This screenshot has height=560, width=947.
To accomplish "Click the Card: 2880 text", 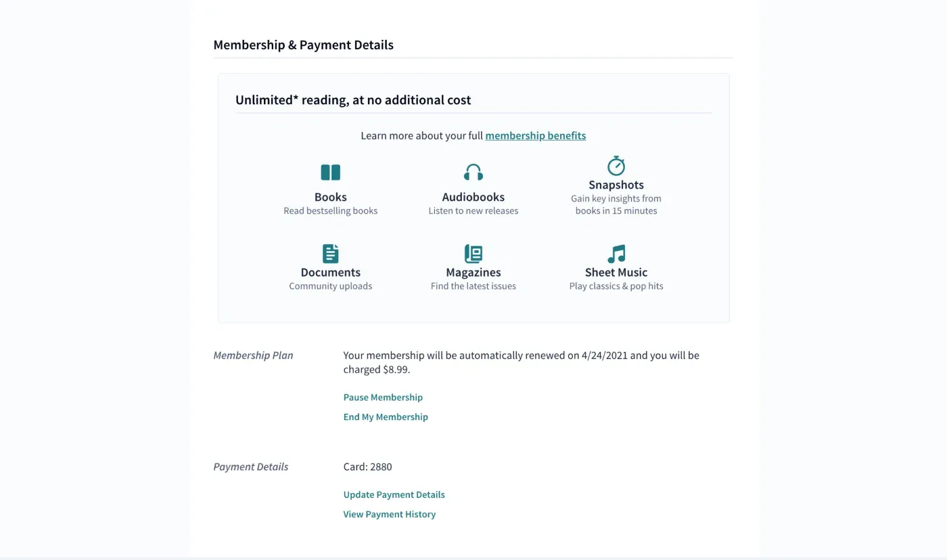I will point(367,467).
